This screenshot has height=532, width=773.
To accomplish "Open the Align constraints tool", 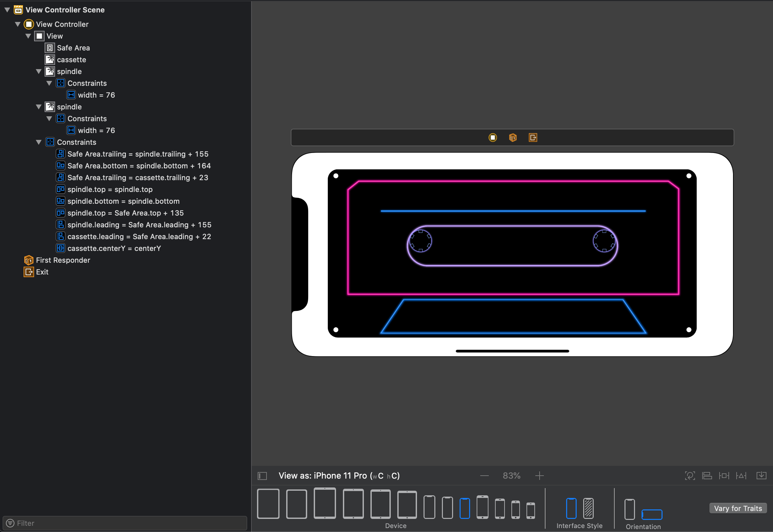I will pos(707,476).
